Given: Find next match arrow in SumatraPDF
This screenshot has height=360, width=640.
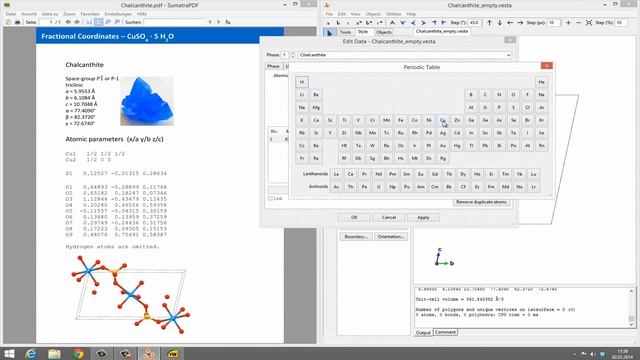Looking at the screenshot, I should (x=219, y=22).
